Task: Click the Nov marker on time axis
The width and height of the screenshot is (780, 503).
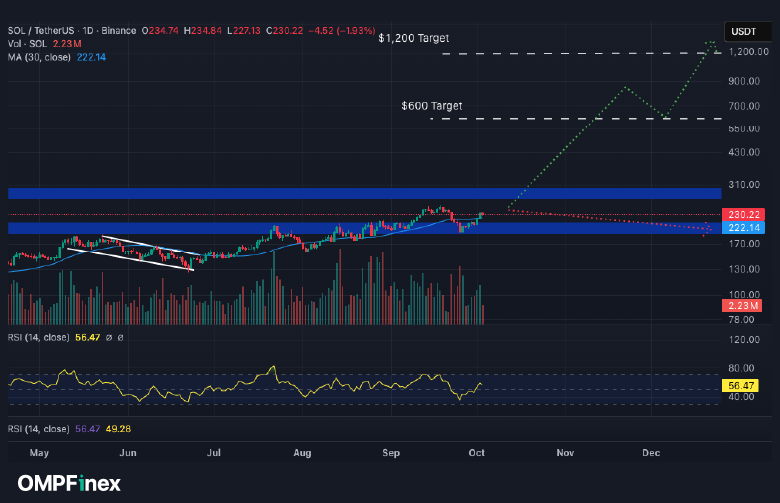Action: (565, 453)
